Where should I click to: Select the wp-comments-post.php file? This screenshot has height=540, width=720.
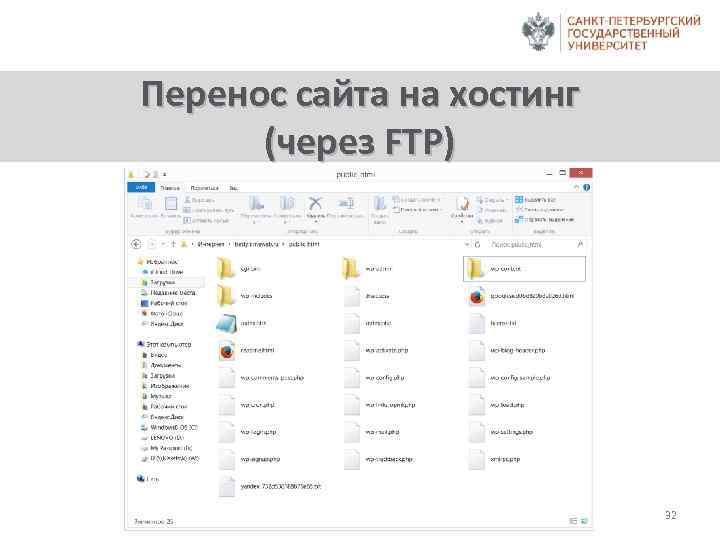262,378
